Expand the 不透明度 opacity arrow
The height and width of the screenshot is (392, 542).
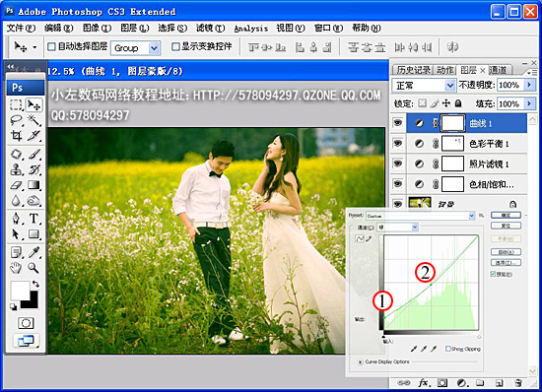tap(529, 85)
